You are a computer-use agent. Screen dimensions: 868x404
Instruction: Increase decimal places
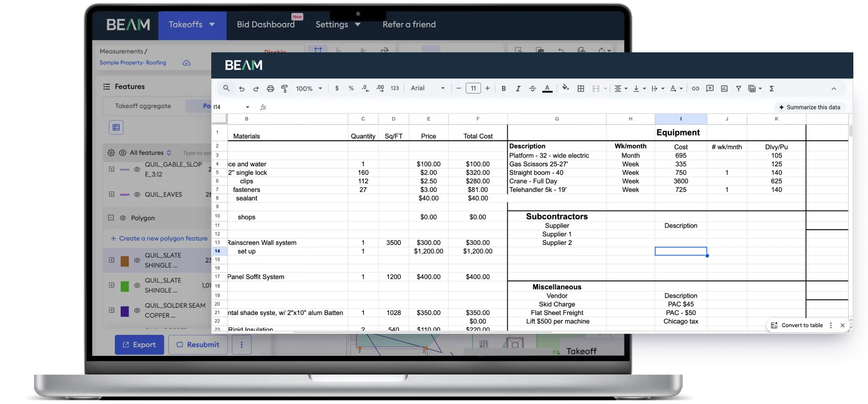coord(380,88)
